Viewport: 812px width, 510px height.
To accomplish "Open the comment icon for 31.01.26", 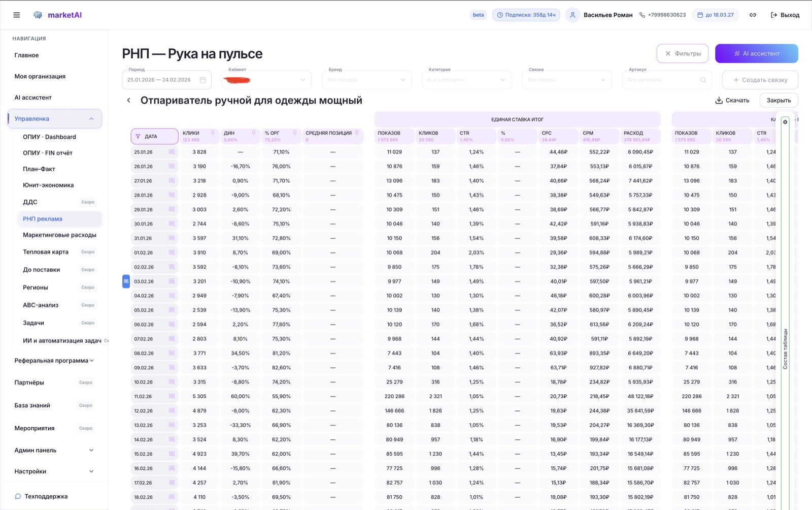I will click(172, 238).
